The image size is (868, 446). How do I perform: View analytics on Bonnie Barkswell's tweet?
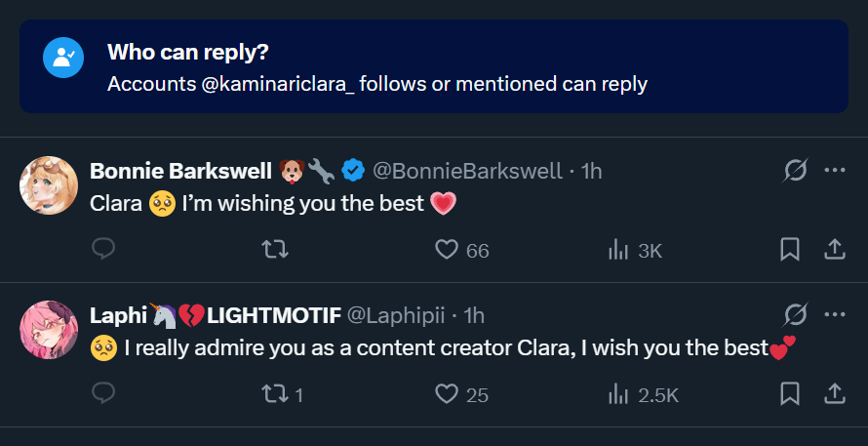(618, 250)
